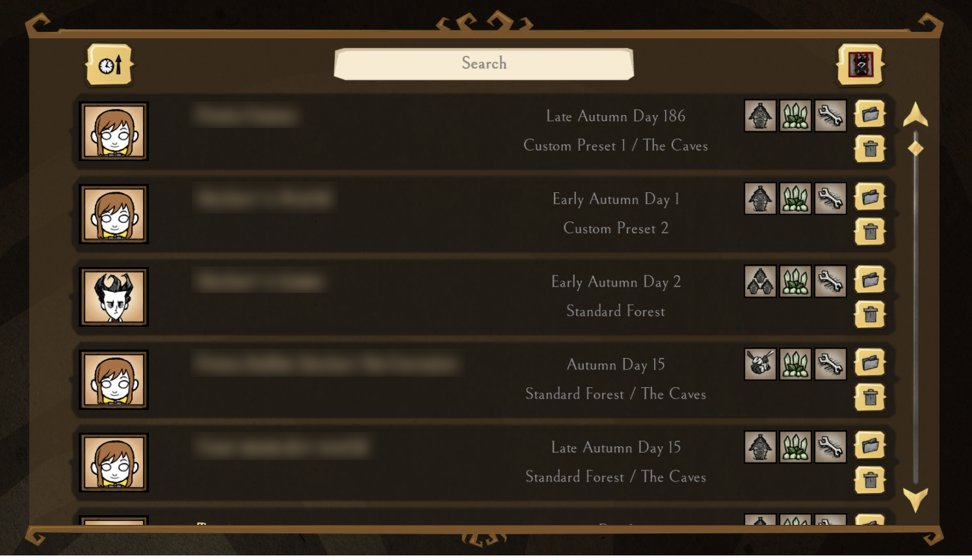Open folder for the Late Autumn Day 186 save
The height and width of the screenshot is (560, 972).
(870, 115)
